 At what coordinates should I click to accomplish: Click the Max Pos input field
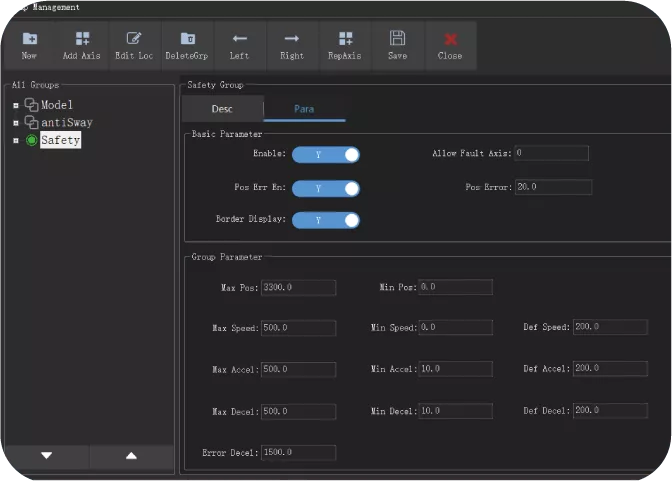click(x=298, y=288)
